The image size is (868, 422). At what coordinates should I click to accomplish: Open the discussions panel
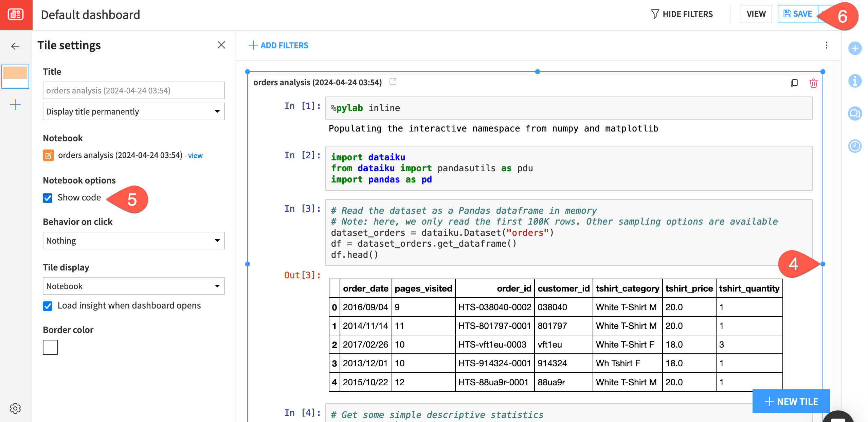[x=855, y=113]
